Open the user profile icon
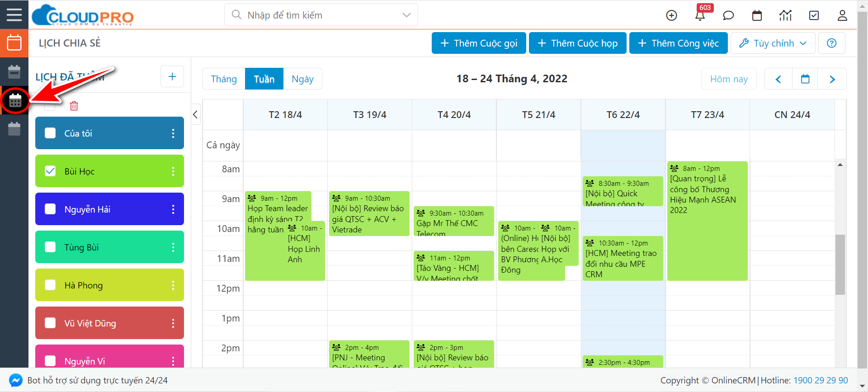This screenshot has width=868, height=392. click(842, 16)
